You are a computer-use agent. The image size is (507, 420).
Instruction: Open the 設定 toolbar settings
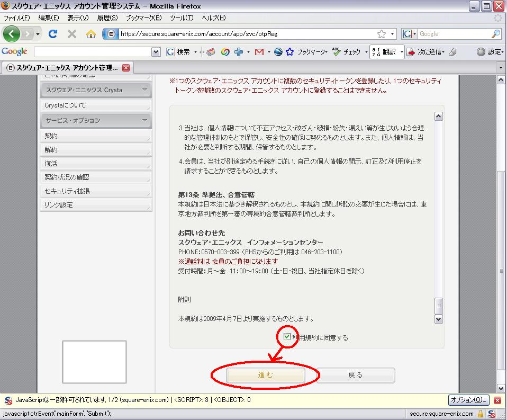pyautogui.click(x=490, y=52)
